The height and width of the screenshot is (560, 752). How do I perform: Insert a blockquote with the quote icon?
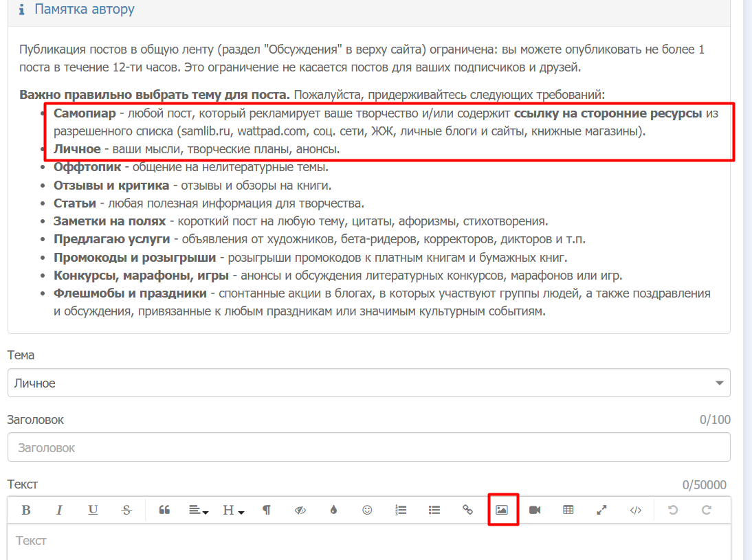click(x=164, y=510)
